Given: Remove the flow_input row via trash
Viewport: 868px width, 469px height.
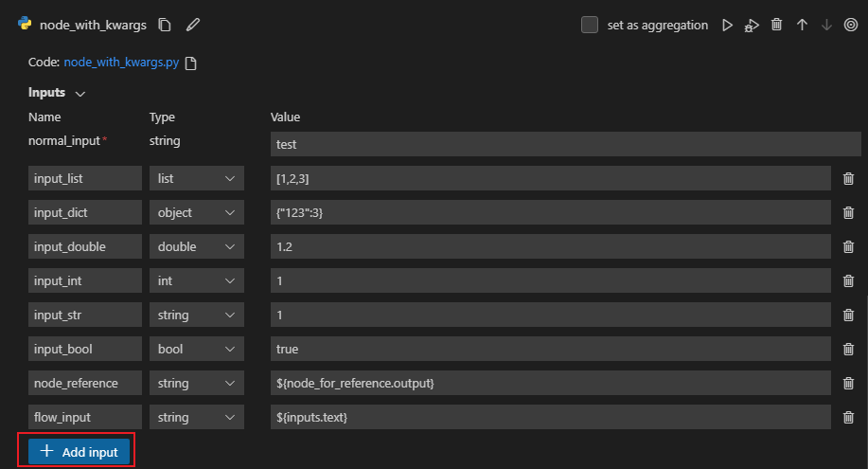Looking at the screenshot, I should pyautogui.click(x=848, y=417).
